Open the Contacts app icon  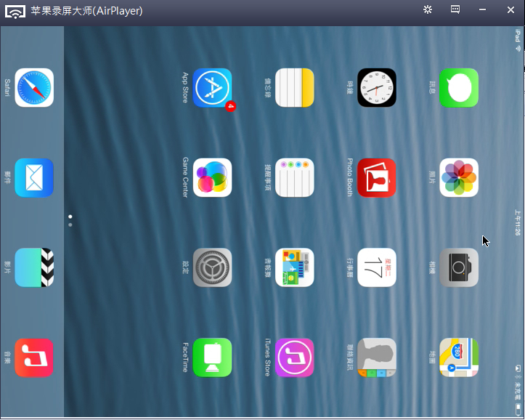point(377,358)
